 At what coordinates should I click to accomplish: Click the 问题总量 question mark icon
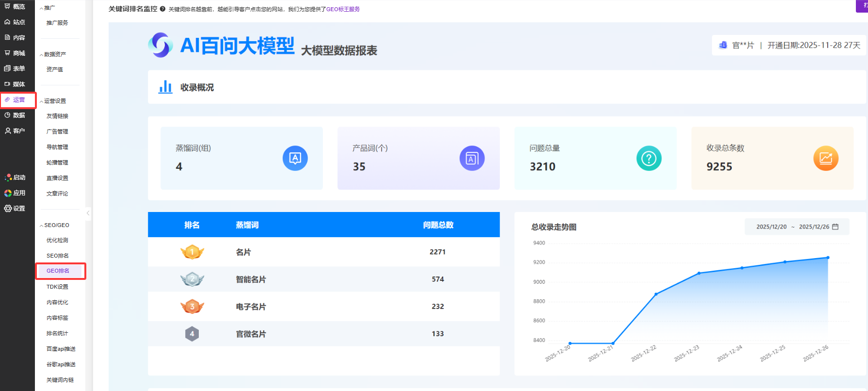[649, 158]
